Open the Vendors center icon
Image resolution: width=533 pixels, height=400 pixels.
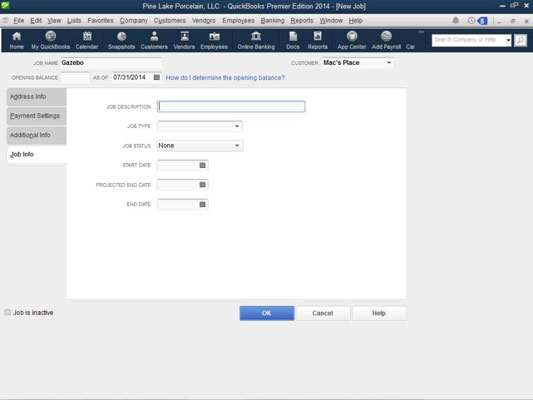pos(184,40)
